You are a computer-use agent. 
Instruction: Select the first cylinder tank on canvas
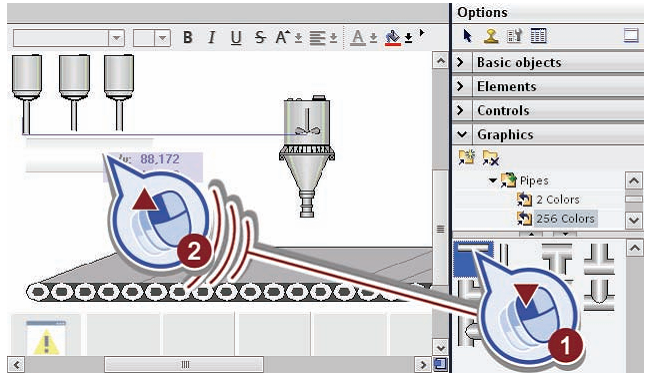(x=26, y=94)
